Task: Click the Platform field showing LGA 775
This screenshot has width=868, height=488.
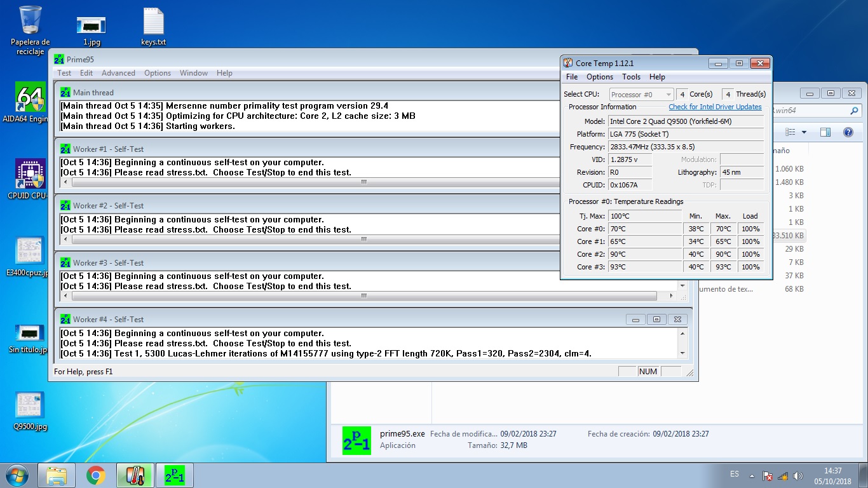Action: click(686, 134)
